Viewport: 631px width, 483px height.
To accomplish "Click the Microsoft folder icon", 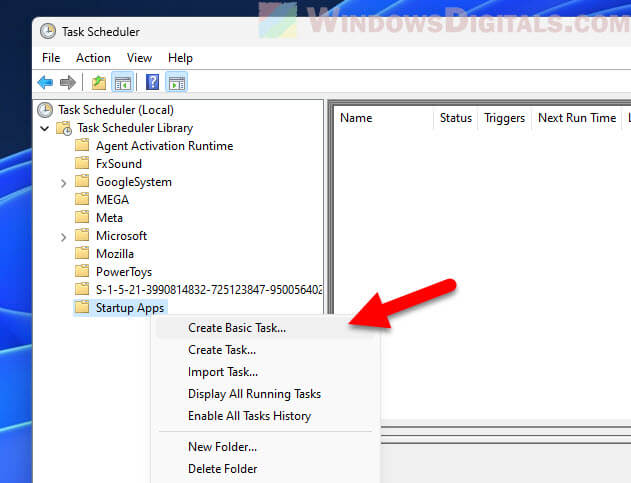I will (x=82, y=235).
